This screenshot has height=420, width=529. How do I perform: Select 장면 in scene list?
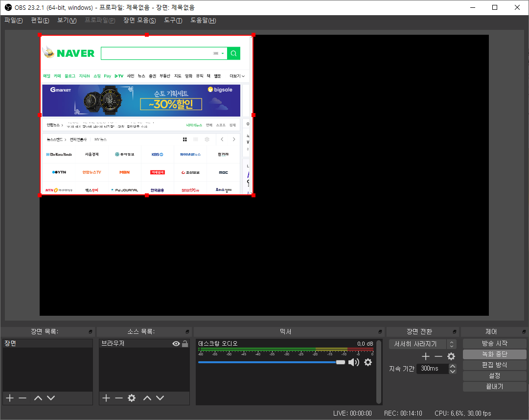tap(47, 344)
